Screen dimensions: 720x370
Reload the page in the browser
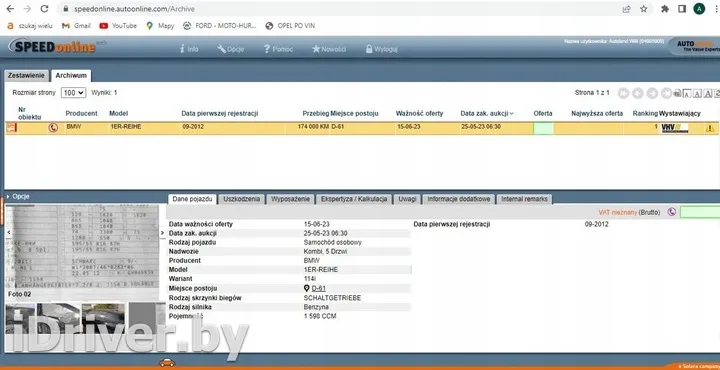click(x=45, y=9)
